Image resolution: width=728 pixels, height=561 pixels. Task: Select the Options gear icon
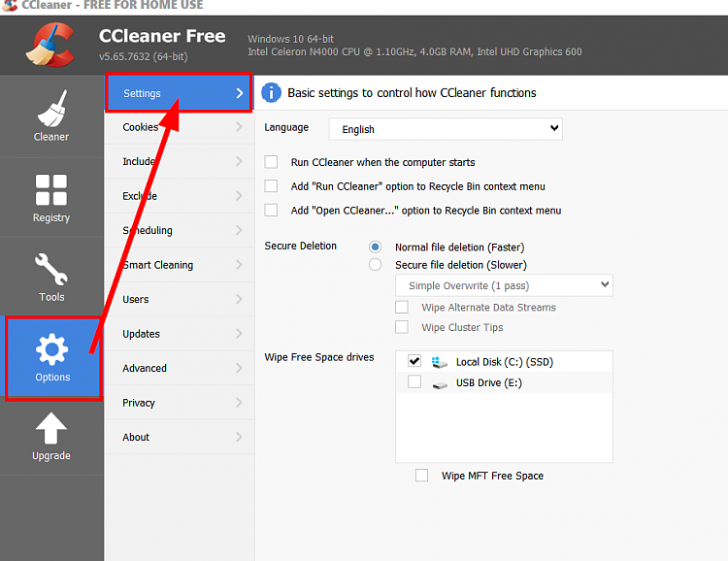[51, 349]
